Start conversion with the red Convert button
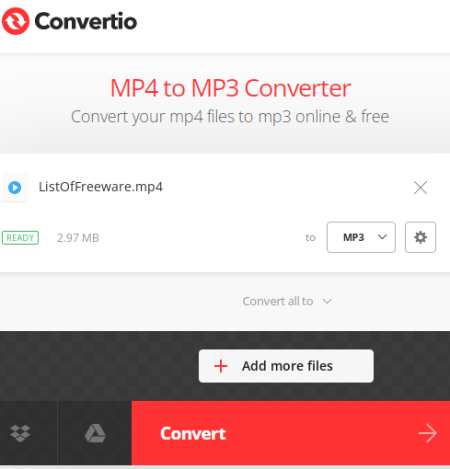450x469 pixels. click(291, 433)
